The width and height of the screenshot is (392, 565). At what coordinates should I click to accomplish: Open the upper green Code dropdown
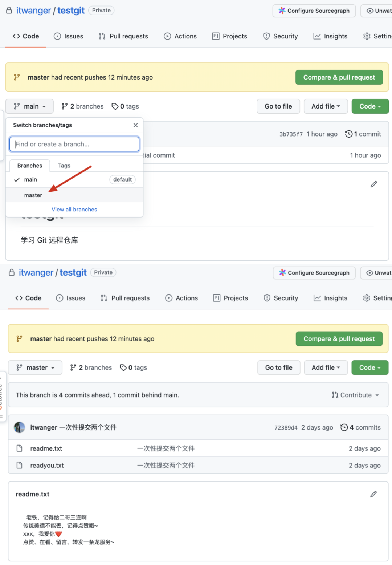tap(370, 106)
